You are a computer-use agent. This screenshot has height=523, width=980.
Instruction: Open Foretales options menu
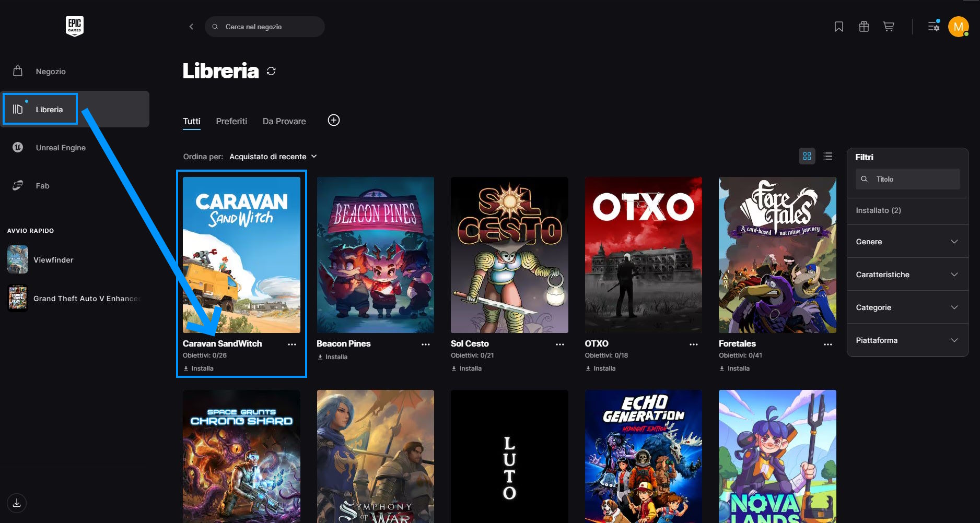[828, 344]
